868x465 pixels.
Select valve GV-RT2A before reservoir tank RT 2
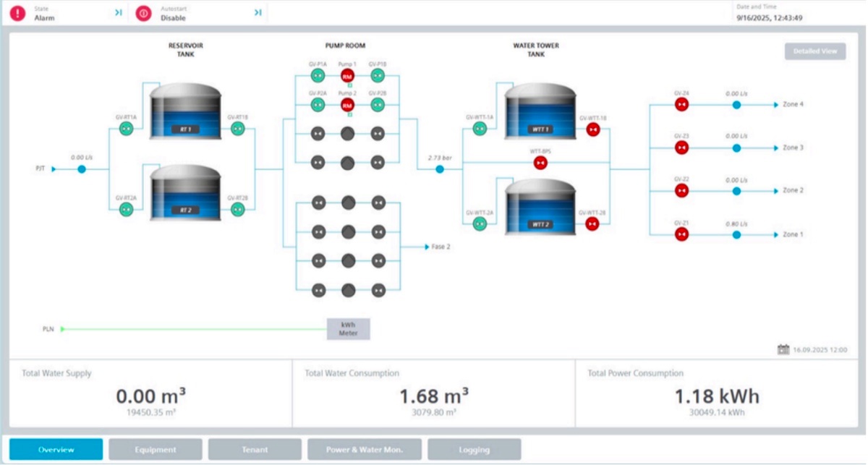[127, 210]
